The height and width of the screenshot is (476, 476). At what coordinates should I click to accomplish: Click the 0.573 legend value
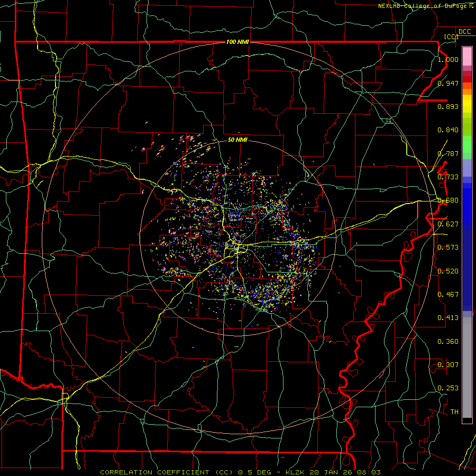[x=448, y=248]
